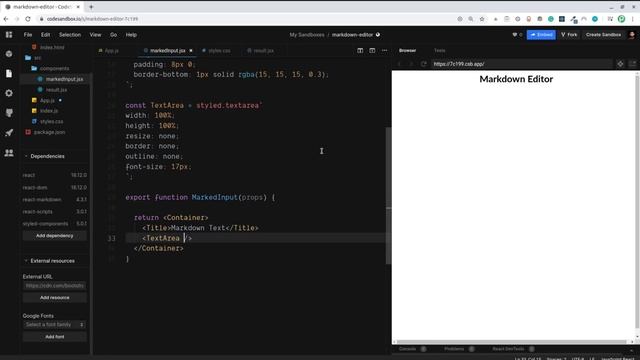
Task: Reload the Chrome page
Action: (x=28, y=19)
